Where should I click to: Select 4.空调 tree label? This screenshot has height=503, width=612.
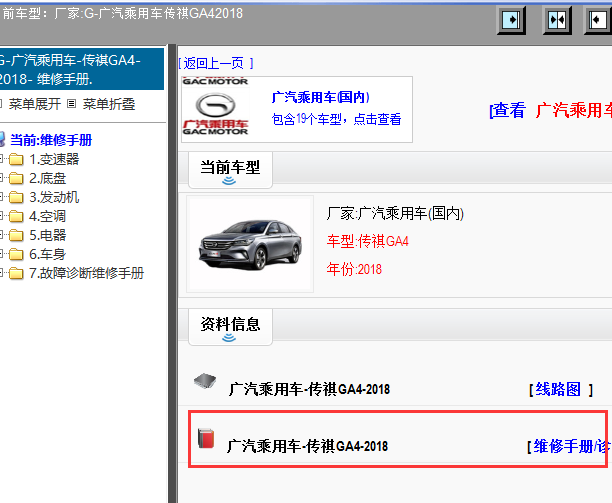pos(48,216)
